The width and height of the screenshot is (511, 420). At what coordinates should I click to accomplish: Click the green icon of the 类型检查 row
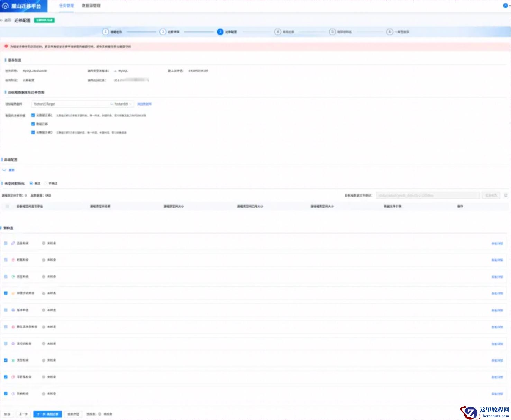point(13,360)
